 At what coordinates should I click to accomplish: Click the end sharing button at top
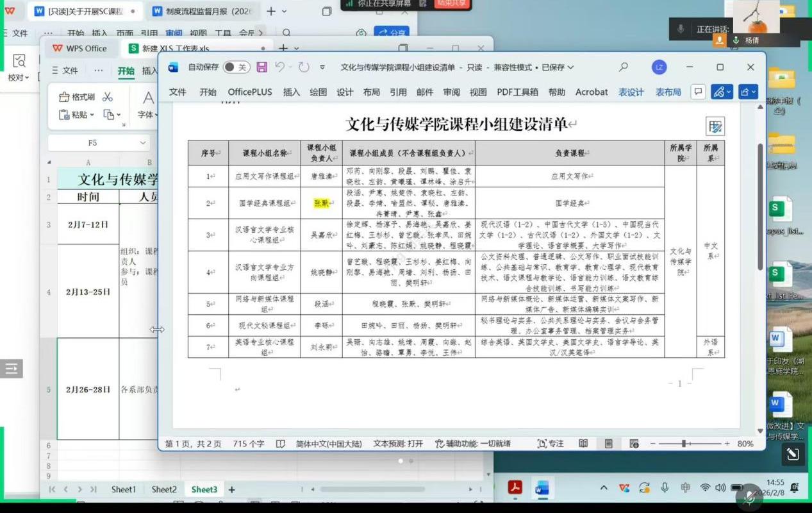452,3
